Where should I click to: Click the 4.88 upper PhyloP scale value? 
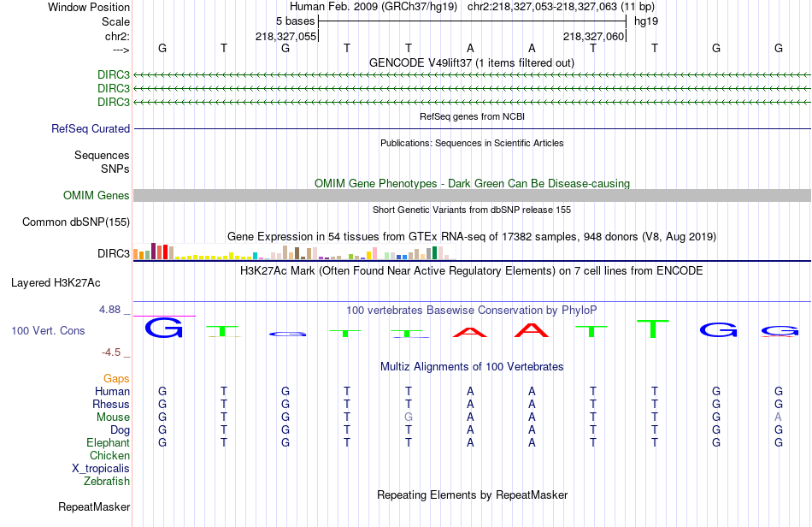(x=109, y=310)
